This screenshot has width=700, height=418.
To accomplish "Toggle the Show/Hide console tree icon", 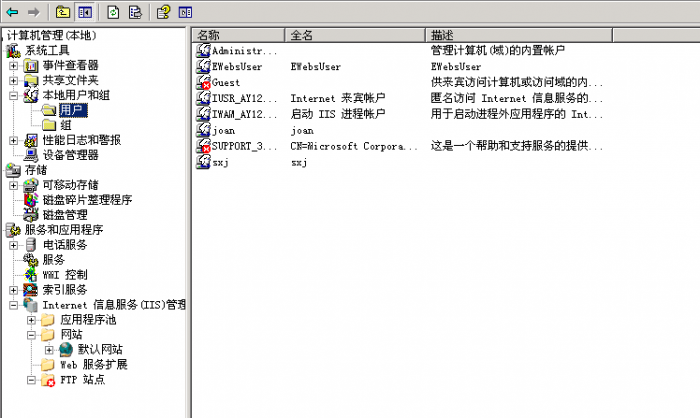I will [x=84, y=12].
